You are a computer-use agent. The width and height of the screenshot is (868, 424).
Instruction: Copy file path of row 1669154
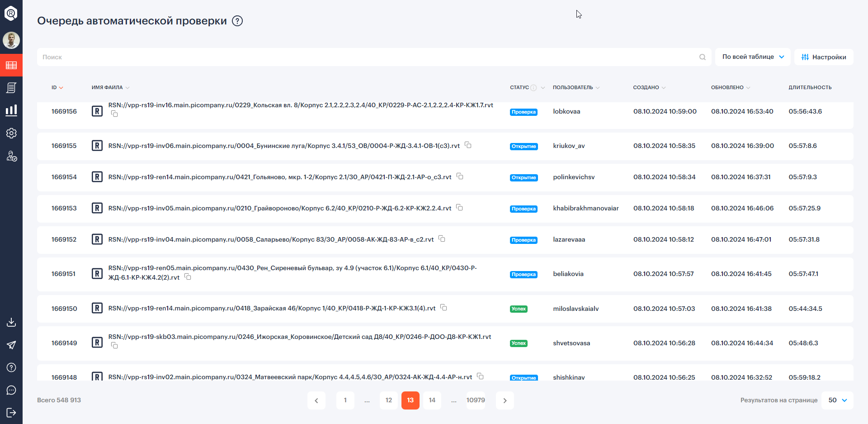460,176
